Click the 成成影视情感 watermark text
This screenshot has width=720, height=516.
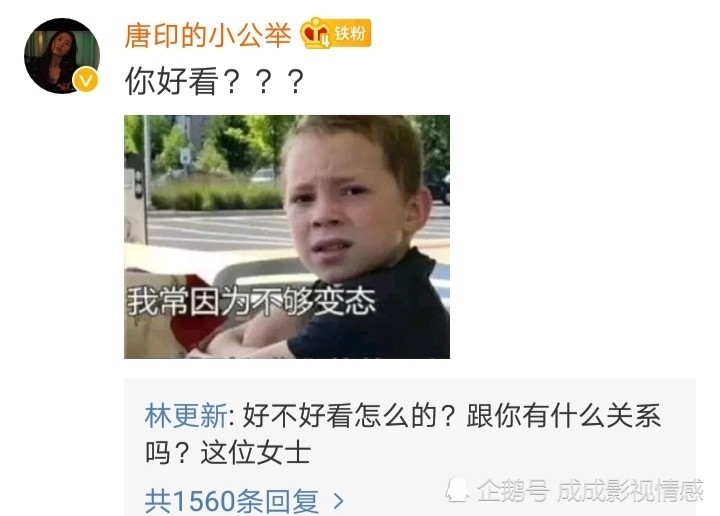pos(630,491)
